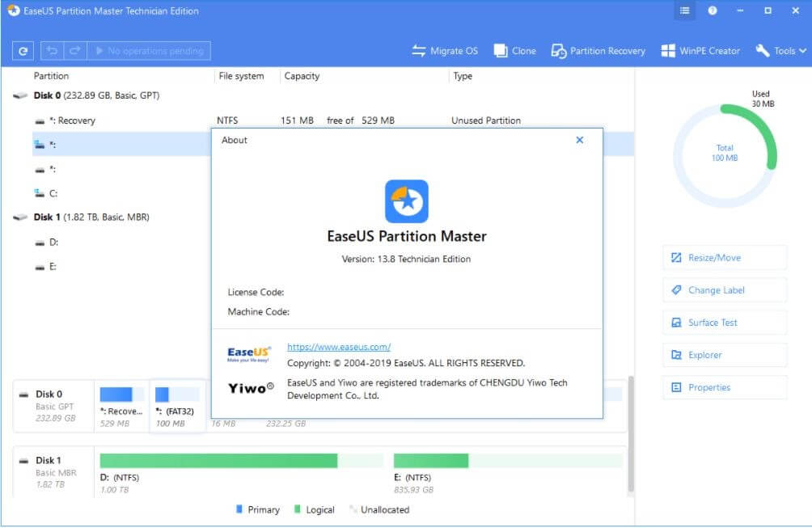This screenshot has width=812, height=528.
Task: Collapse the Disk 0 tree
Action: (19, 95)
